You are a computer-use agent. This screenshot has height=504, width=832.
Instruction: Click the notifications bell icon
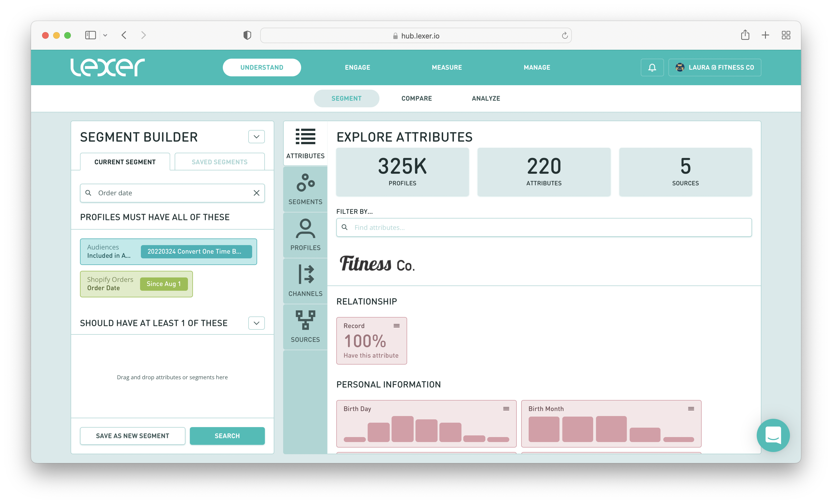652,67
